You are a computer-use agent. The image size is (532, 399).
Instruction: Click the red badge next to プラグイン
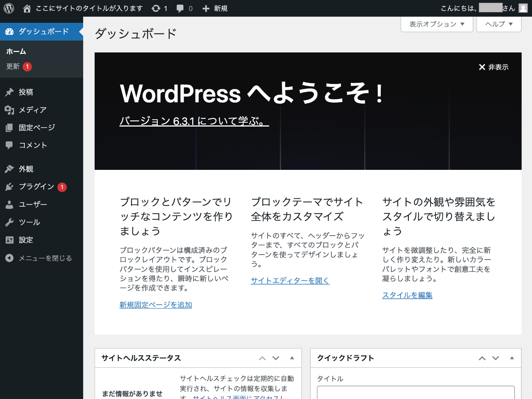(x=62, y=187)
